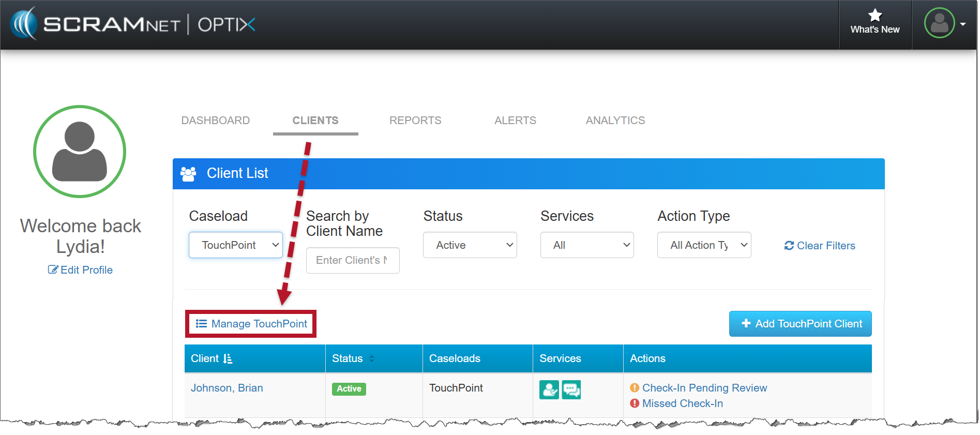Open the Status filter dropdown

click(470, 245)
